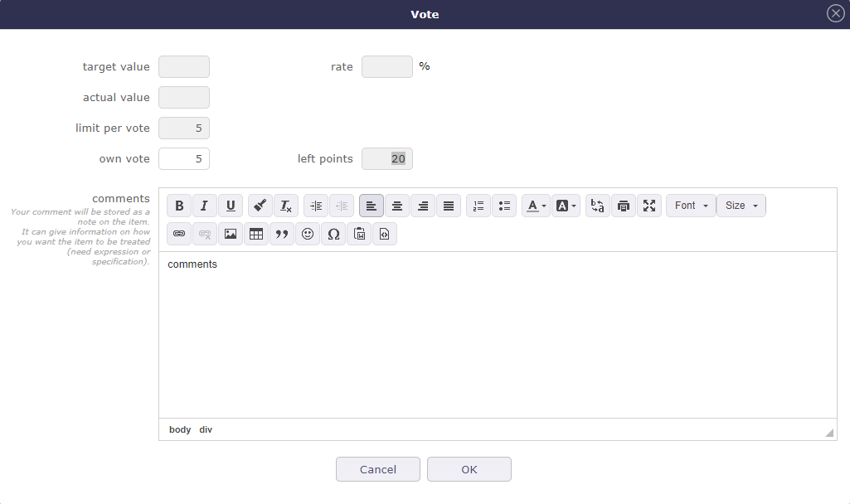Click the copy formatting paintbrush icon
Viewport: 850px width, 504px height.
(260, 206)
